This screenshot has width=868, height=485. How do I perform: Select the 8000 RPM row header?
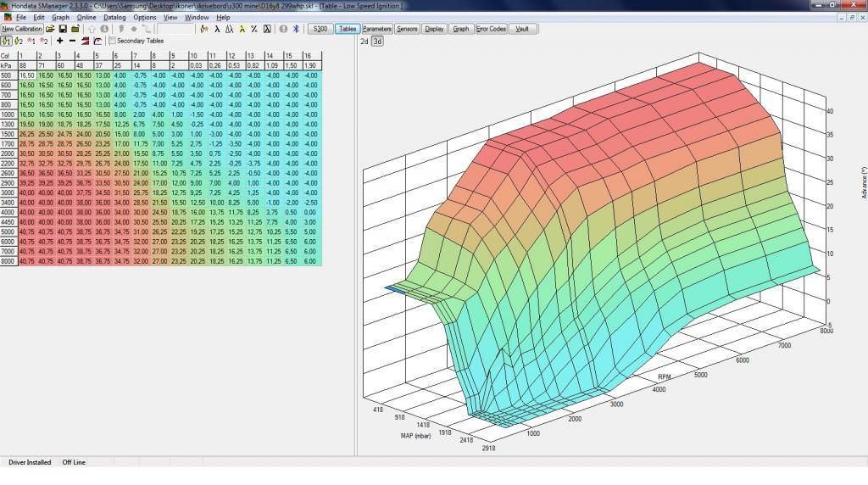click(x=8, y=261)
